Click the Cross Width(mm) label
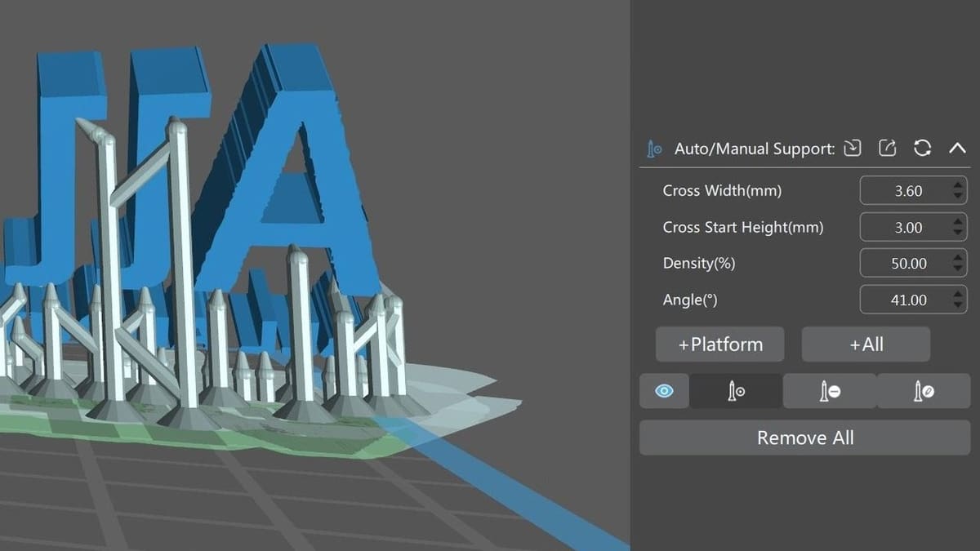 point(722,191)
